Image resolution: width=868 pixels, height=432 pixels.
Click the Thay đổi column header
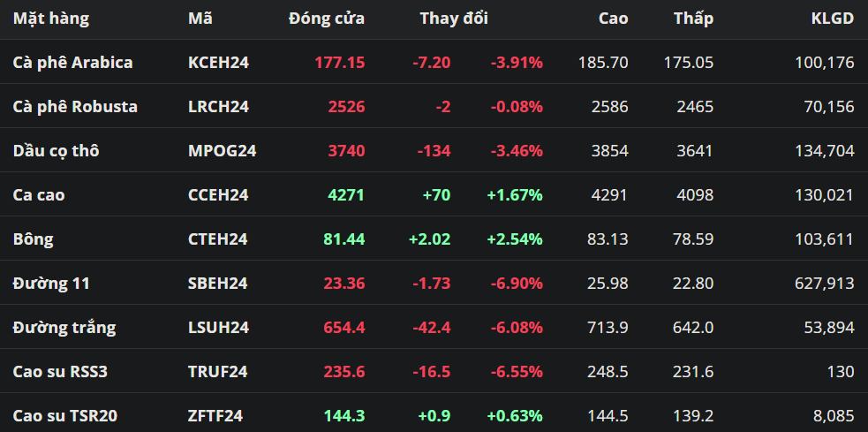(454, 18)
